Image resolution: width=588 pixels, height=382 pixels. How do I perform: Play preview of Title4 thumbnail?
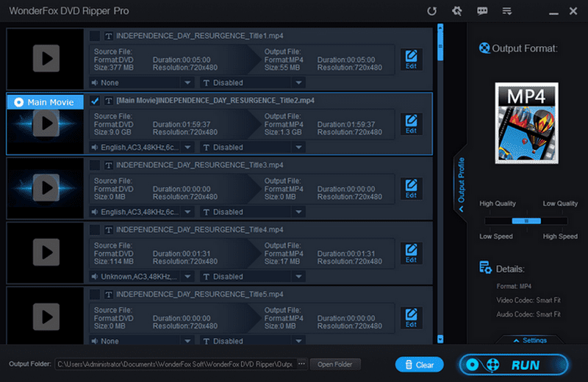click(46, 252)
